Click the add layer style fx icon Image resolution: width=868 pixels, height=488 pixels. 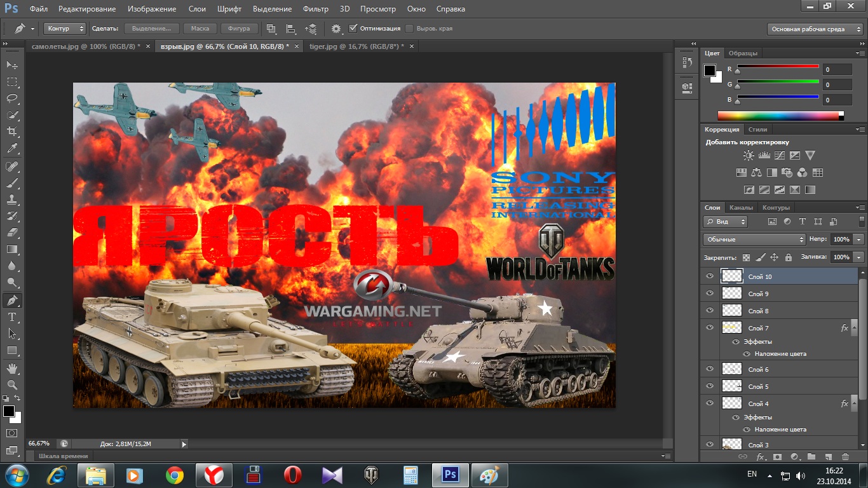point(761,456)
